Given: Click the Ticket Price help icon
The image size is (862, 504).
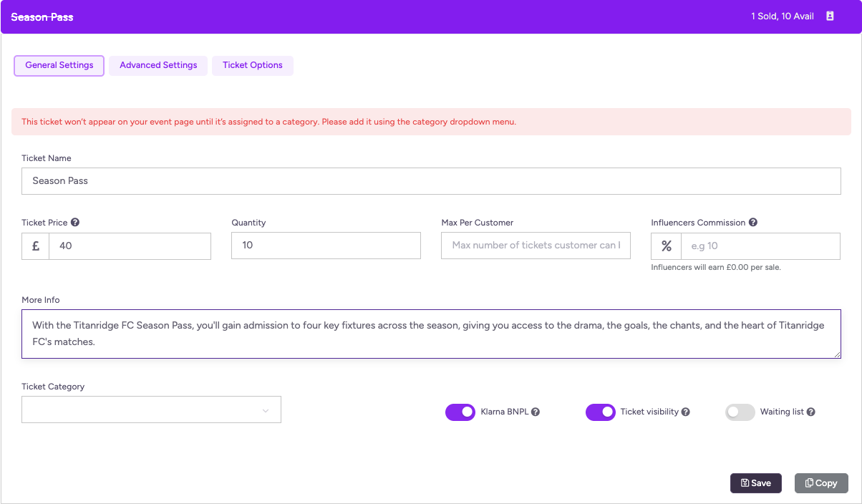Looking at the screenshot, I should coord(75,223).
